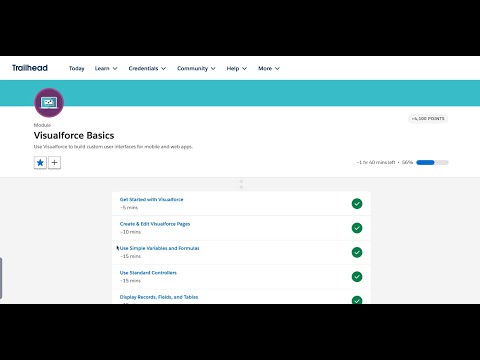Favorite the module with the star button
This screenshot has width=480, height=360.
[40, 163]
